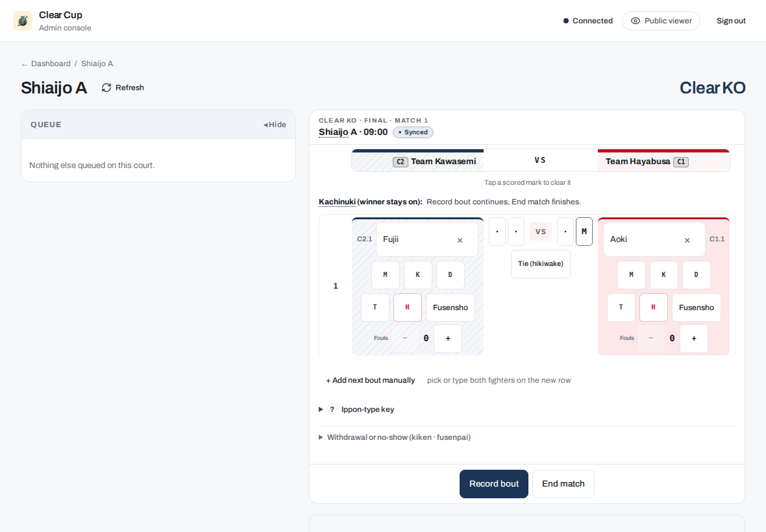
Task: Award Men (M) point to Aoki
Action: (x=631, y=275)
